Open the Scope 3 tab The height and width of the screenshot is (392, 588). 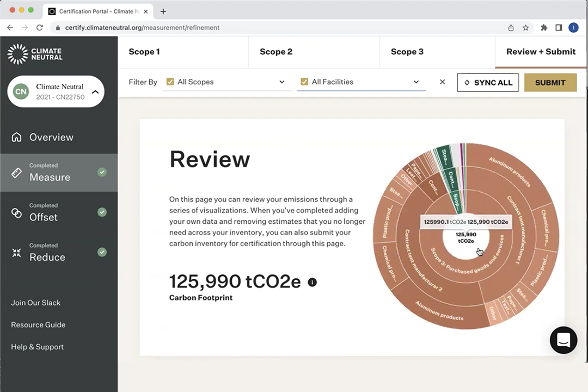[407, 52]
